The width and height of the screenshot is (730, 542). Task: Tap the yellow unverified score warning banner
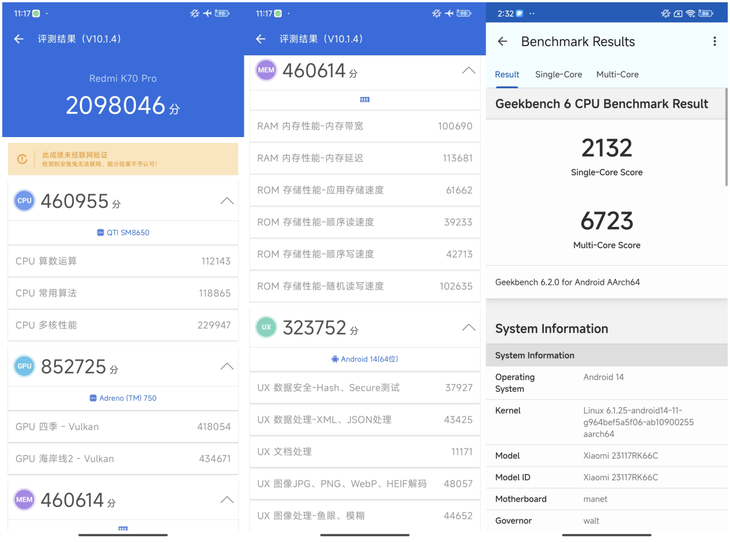click(123, 159)
